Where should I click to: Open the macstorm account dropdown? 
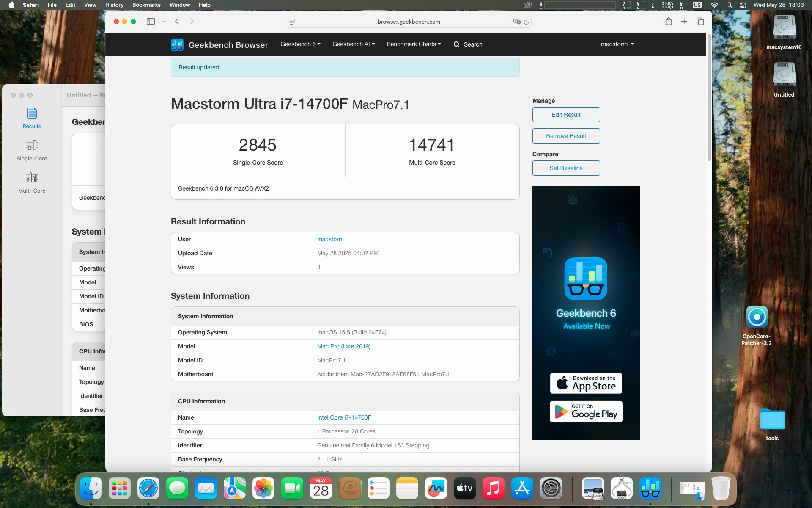tap(617, 44)
